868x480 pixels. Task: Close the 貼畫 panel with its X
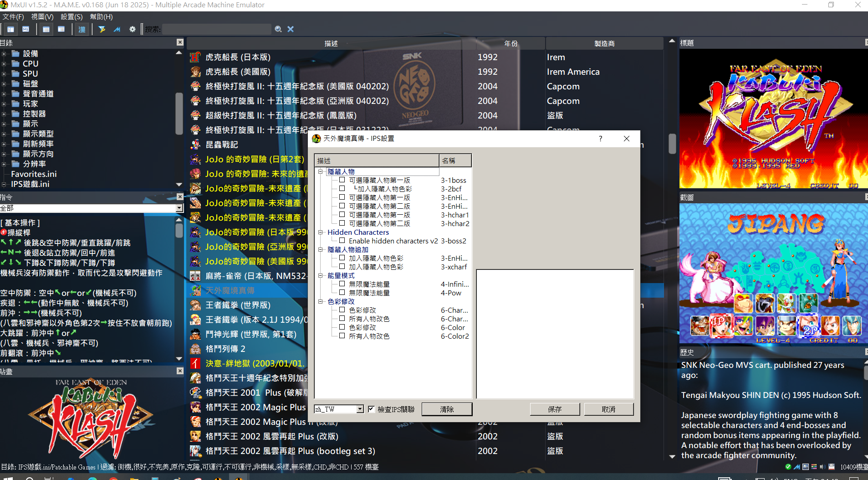[180, 371]
